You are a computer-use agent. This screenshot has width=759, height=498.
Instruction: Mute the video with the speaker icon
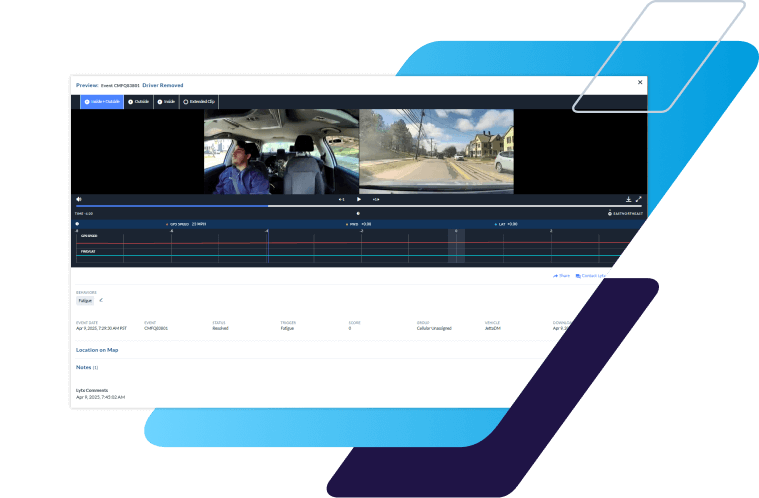coord(79,199)
